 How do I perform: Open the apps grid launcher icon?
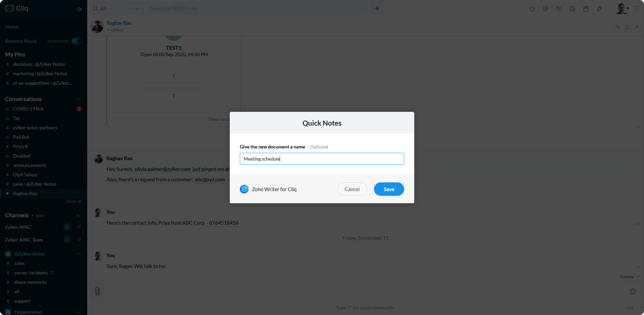(x=637, y=9)
